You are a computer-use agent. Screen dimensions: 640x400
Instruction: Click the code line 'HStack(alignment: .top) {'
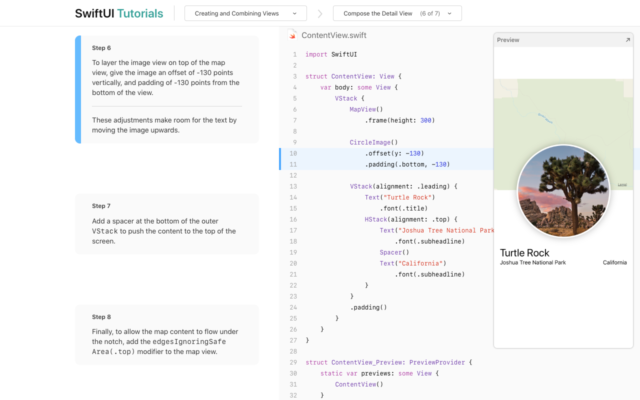[411, 220]
